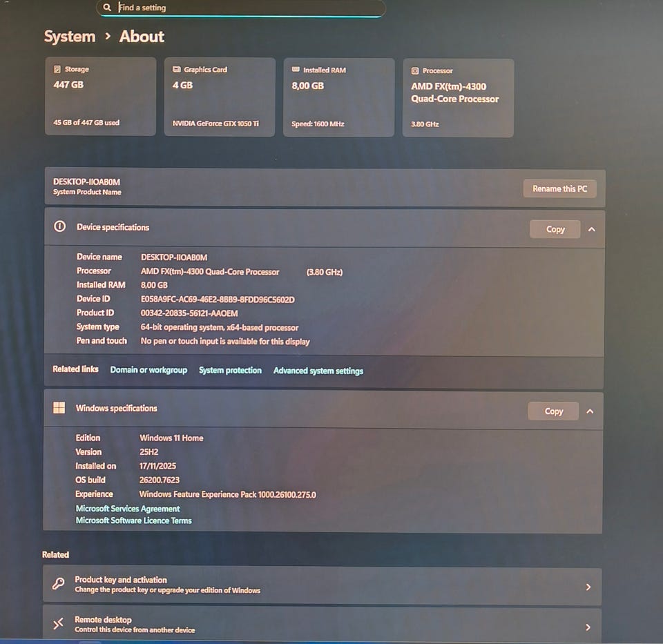The image size is (663, 644).
Task: Focus the Find a setting search box
Action: tap(241, 8)
